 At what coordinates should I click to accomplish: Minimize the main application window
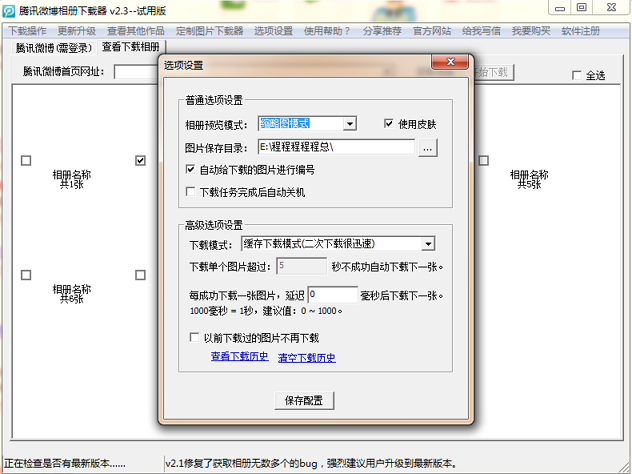click(x=560, y=8)
